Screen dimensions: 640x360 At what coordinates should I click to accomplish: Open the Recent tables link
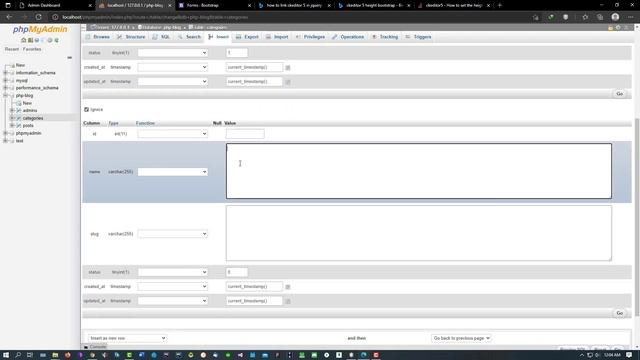(12, 49)
